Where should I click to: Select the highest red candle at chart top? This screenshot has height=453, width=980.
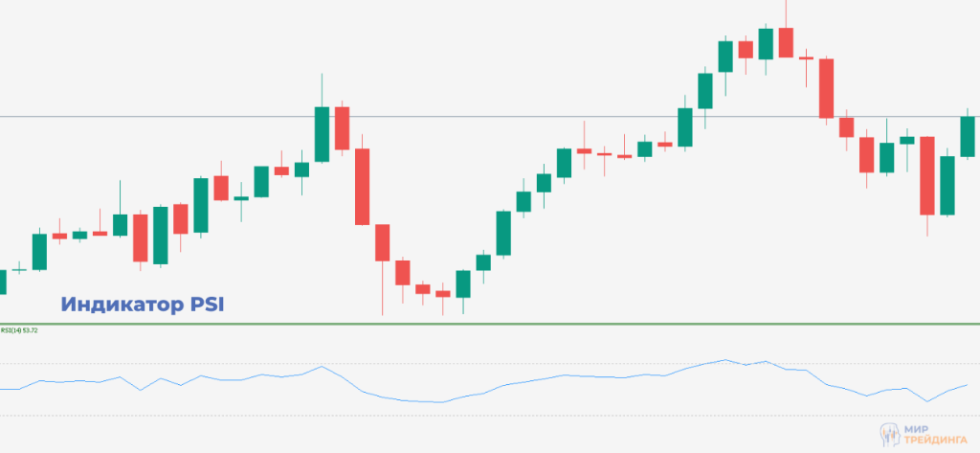click(786, 42)
